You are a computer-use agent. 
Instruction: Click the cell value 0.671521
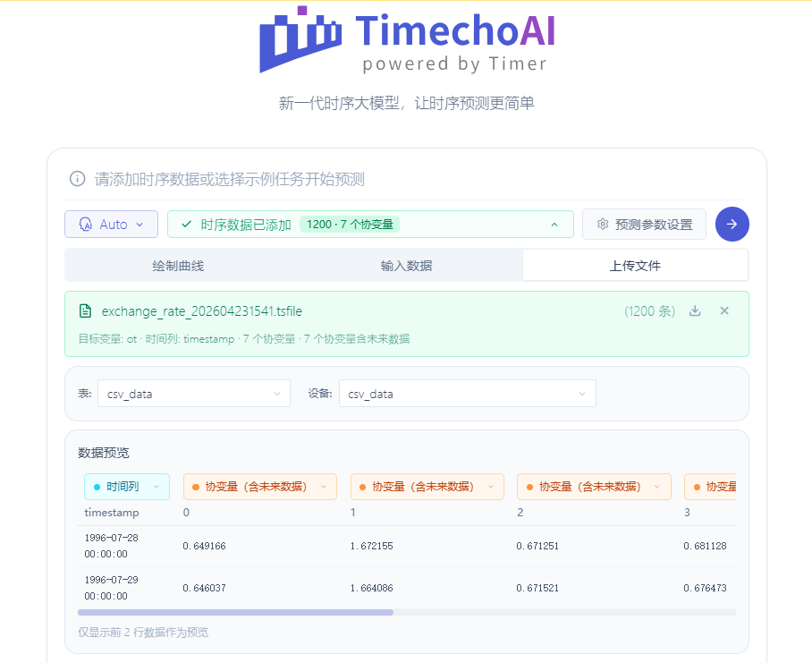click(x=537, y=588)
